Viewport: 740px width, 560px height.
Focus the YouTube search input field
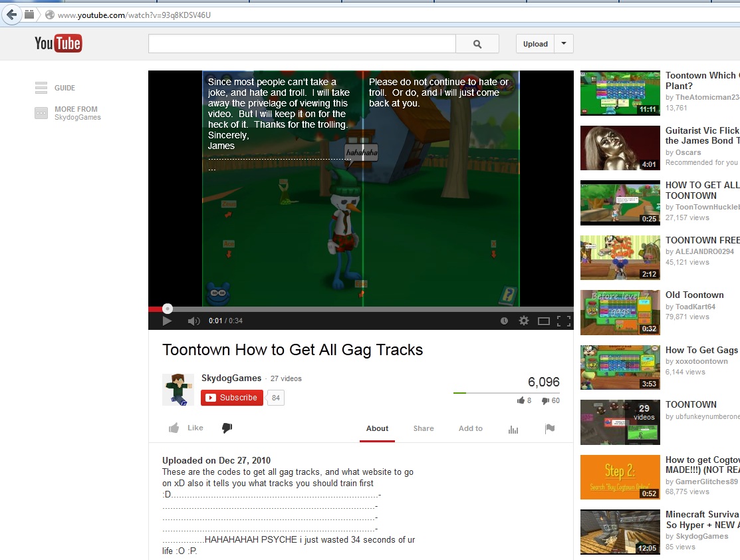coord(302,44)
